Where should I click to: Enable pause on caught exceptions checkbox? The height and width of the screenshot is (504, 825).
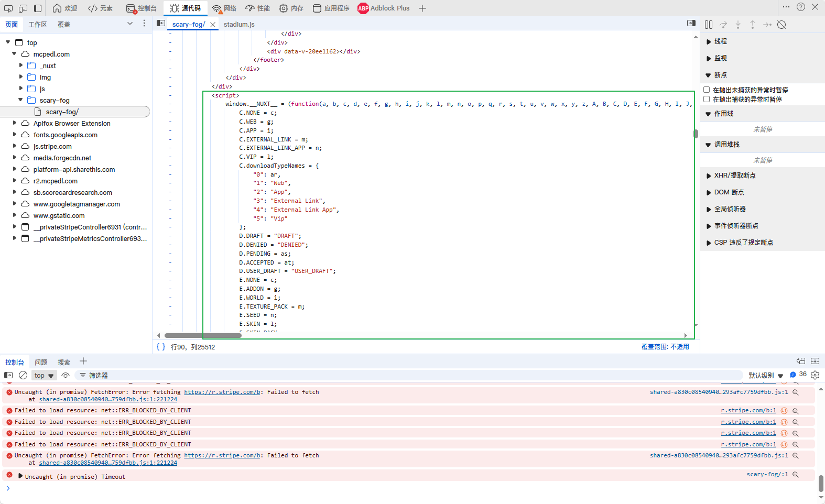707,99
